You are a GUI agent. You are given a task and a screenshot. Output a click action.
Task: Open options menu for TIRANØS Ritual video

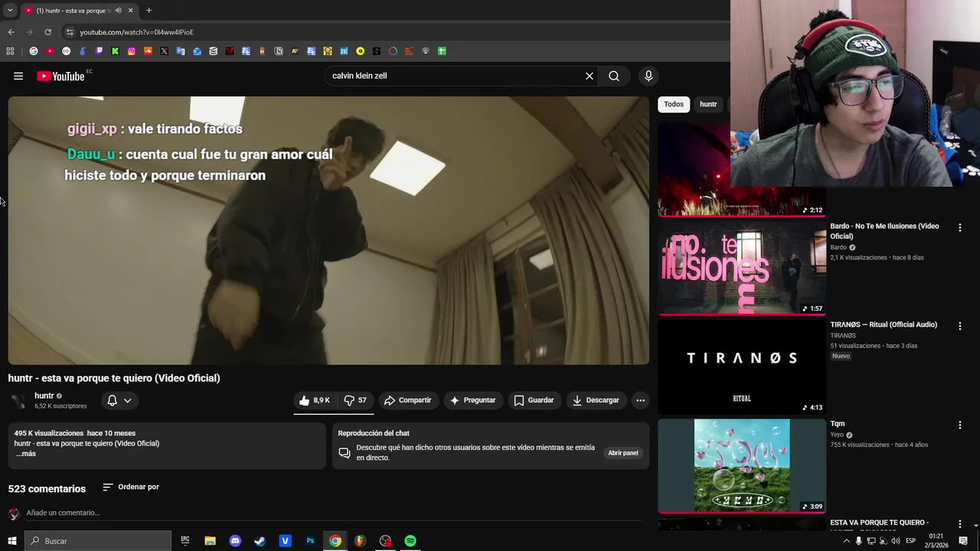pyautogui.click(x=959, y=326)
